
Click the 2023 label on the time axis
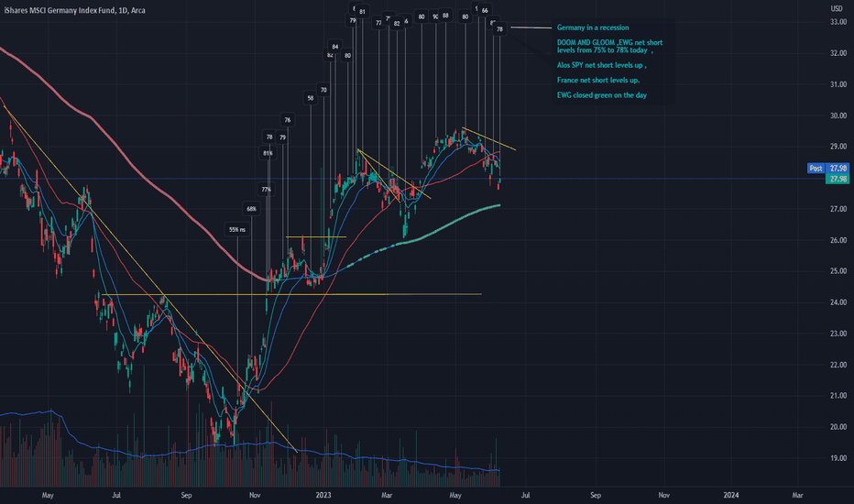[x=323, y=495]
